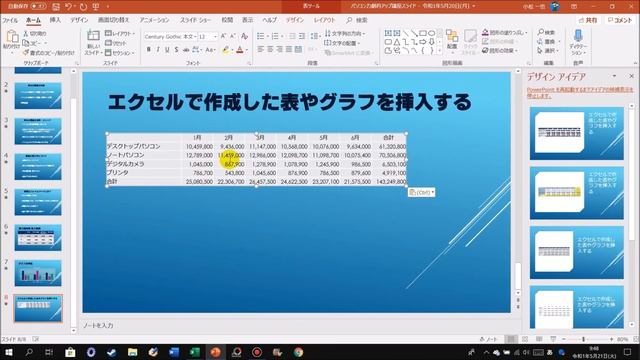The image size is (640, 360).
Task: Toggle Align Left paragraph button
Action: (x=260, y=49)
